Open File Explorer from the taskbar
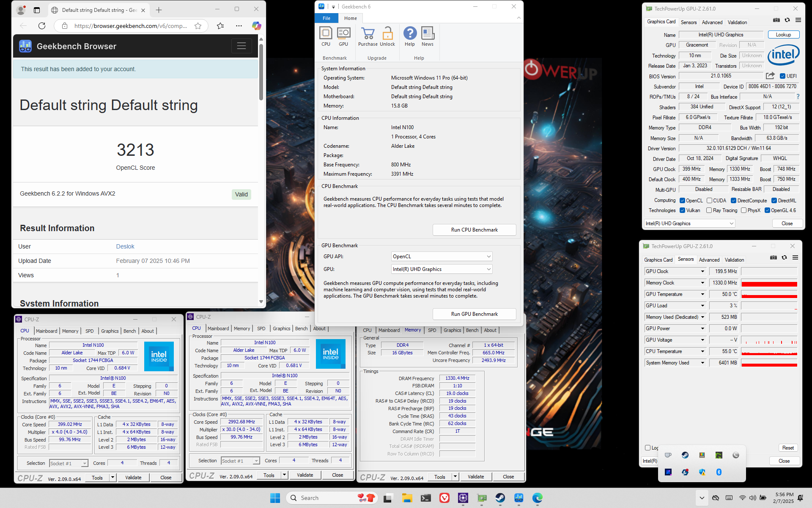 407,498
